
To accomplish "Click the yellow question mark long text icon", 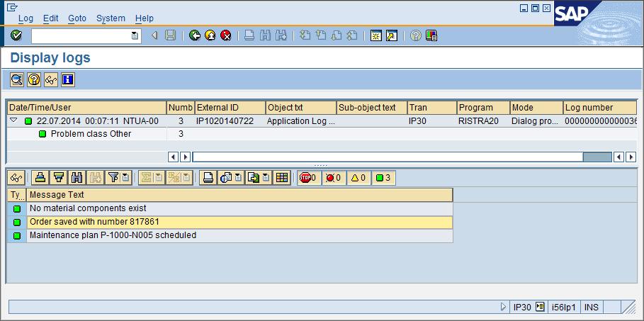I will point(34,80).
